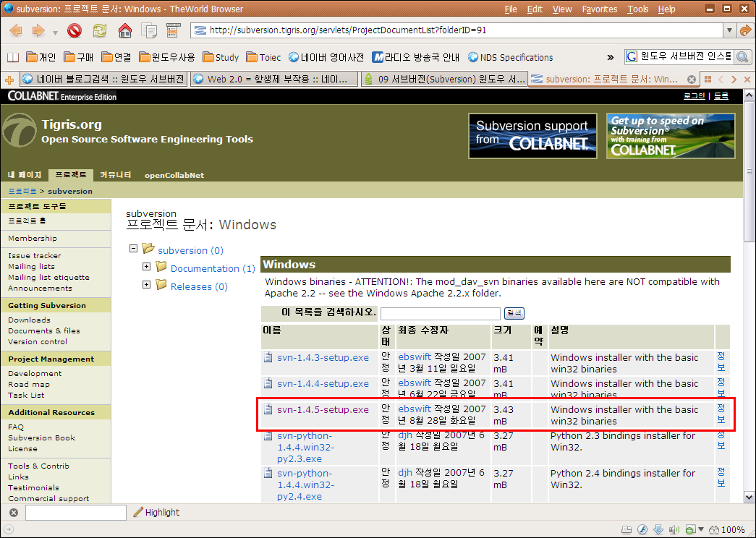Open the 네이버 영어사전 bookmark

click(x=326, y=57)
